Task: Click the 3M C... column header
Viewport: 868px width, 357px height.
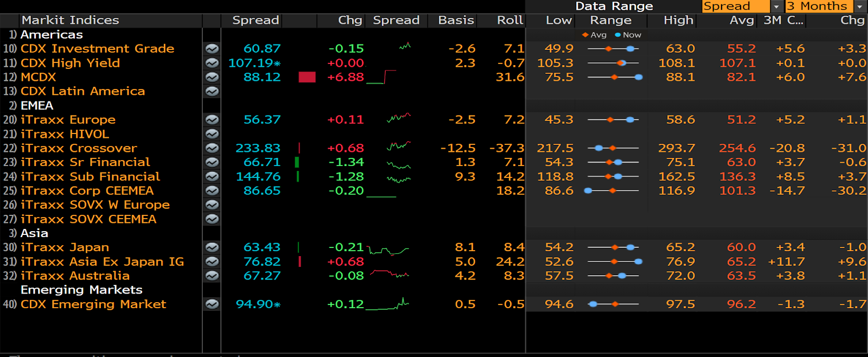Action: (x=783, y=21)
